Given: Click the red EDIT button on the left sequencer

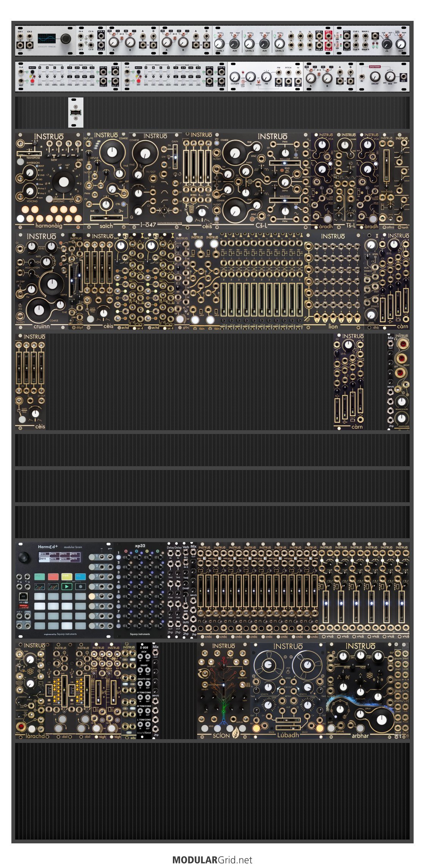Looking at the screenshot, I should pos(32,81).
